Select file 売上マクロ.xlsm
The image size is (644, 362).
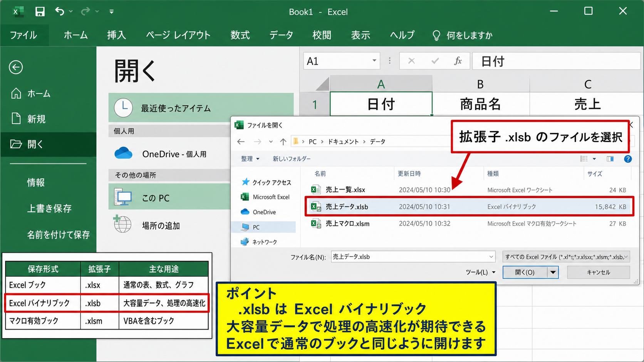point(468,224)
